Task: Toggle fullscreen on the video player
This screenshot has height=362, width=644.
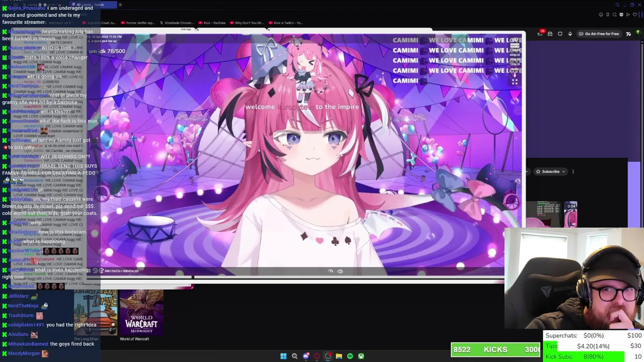Action: click(x=515, y=82)
